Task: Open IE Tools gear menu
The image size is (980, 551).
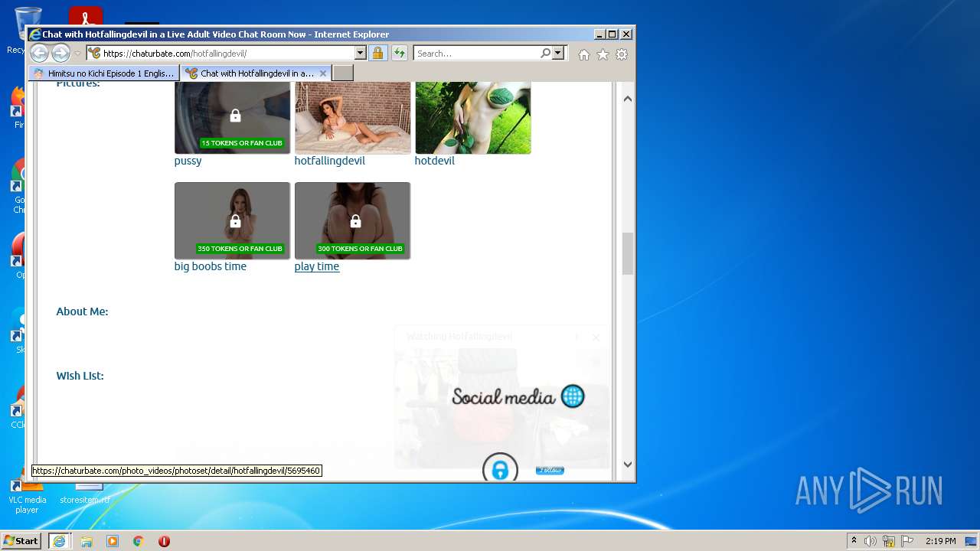Action: click(x=622, y=54)
